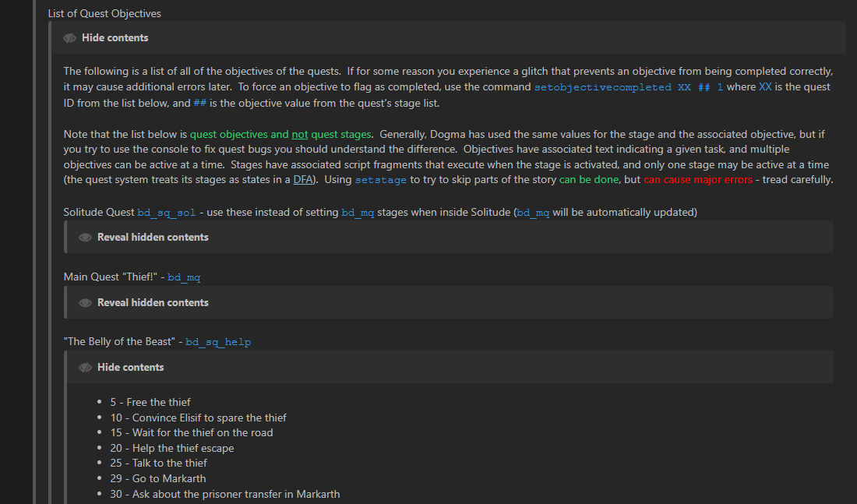This screenshot has height=504, width=857.
Task: Click list item '5 - Free the thief'
Action: [x=150, y=402]
